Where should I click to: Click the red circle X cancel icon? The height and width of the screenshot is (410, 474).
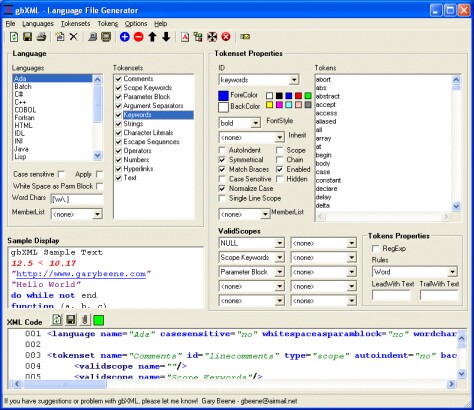(226, 37)
